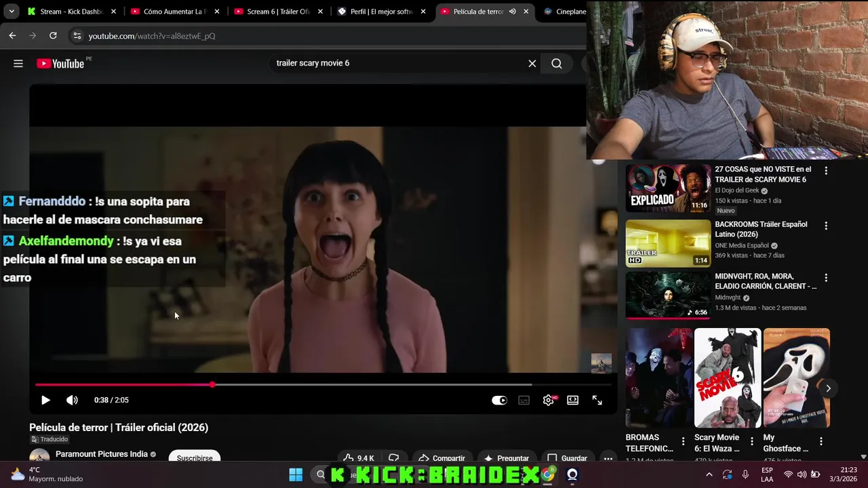868x488 pixels.
Task: Expand hidden system tray icons chevron
Action: [709, 474]
